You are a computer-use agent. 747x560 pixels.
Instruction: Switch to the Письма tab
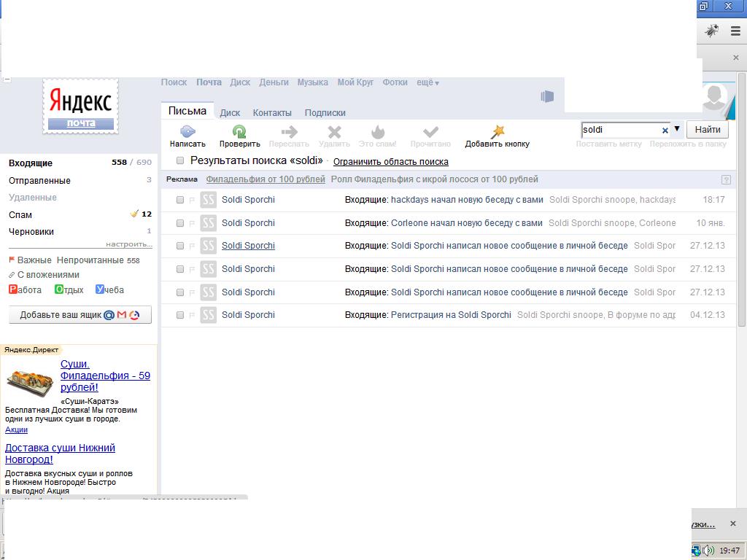(x=187, y=111)
